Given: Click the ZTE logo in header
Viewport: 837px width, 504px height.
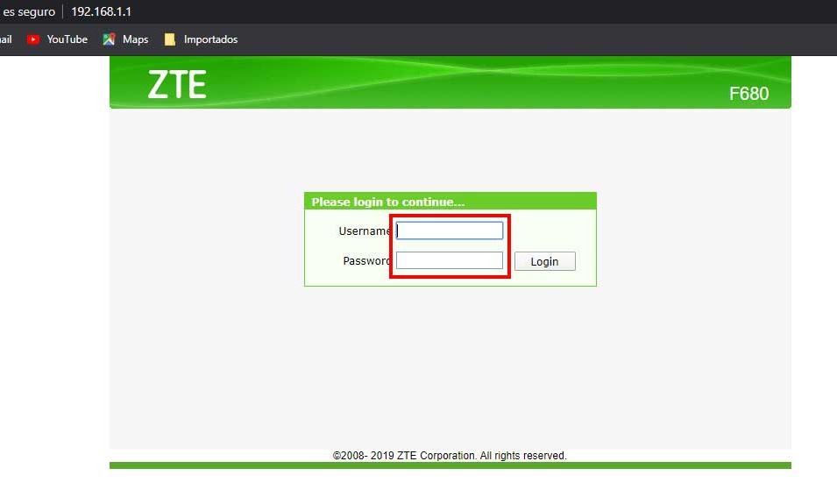Looking at the screenshot, I should [x=177, y=85].
